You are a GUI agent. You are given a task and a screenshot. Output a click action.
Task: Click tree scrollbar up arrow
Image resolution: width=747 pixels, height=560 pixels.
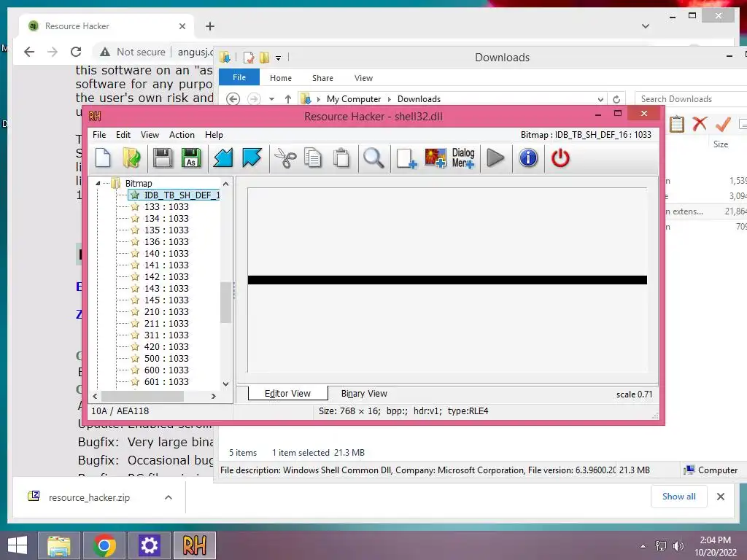coord(226,184)
